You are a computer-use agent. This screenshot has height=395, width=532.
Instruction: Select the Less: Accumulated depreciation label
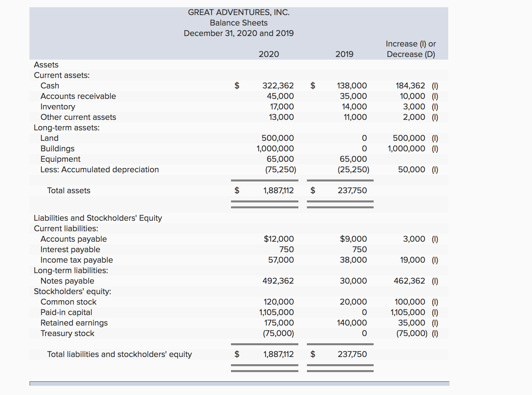coord(99,170)
